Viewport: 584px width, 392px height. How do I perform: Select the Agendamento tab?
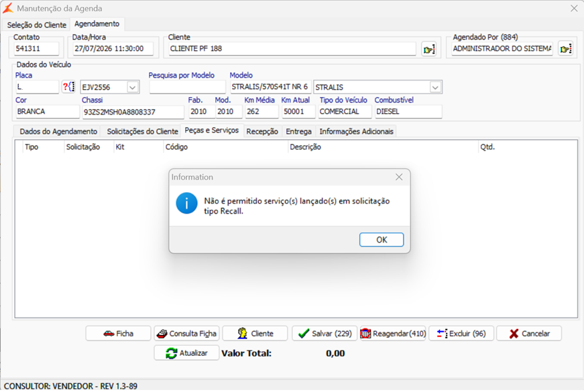[97, 24]
